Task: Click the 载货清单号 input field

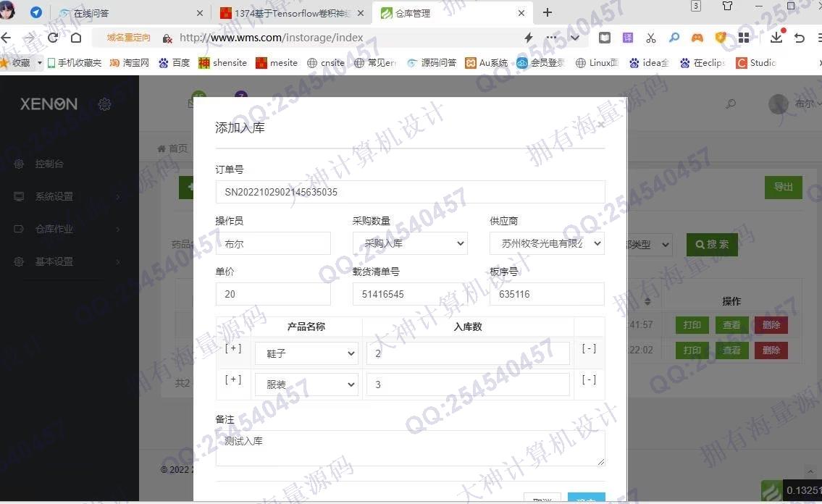Action: [x=410, y=294]
